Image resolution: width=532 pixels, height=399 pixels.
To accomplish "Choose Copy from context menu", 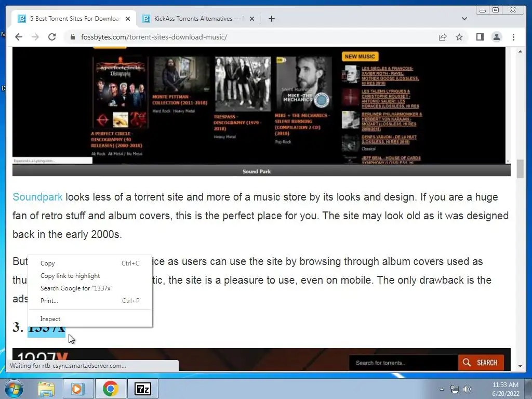I will pos(90,263).
